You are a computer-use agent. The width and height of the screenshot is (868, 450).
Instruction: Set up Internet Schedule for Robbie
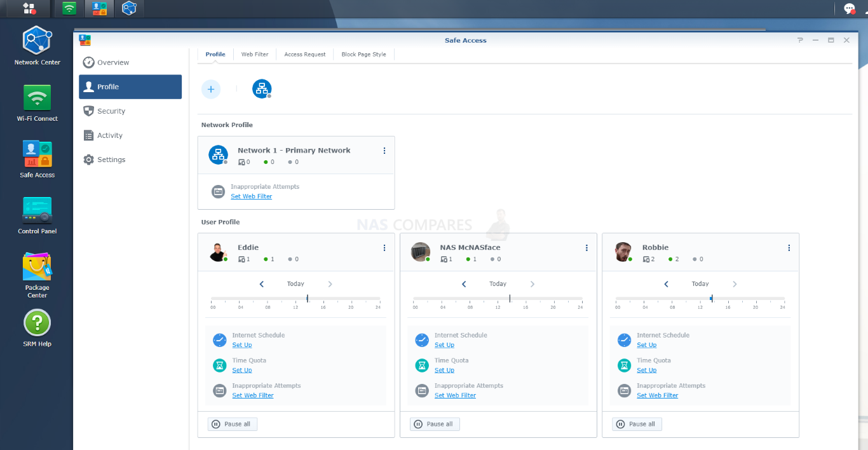[x=647, y=345]
